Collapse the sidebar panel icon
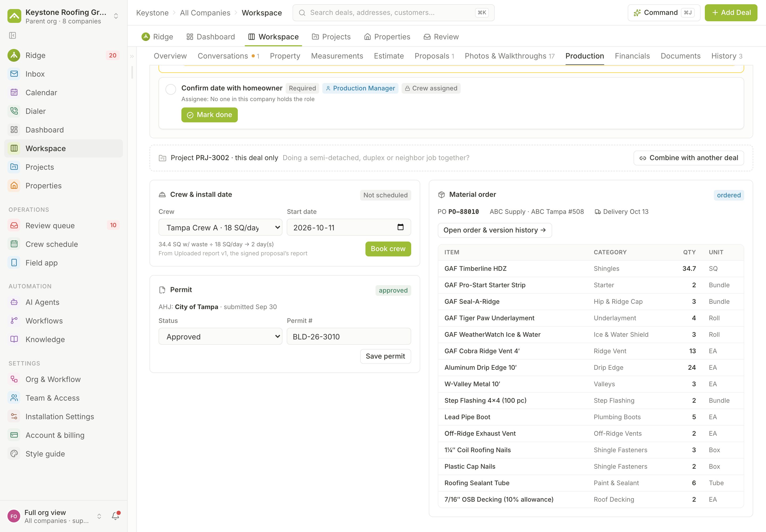 coord(13,35)
